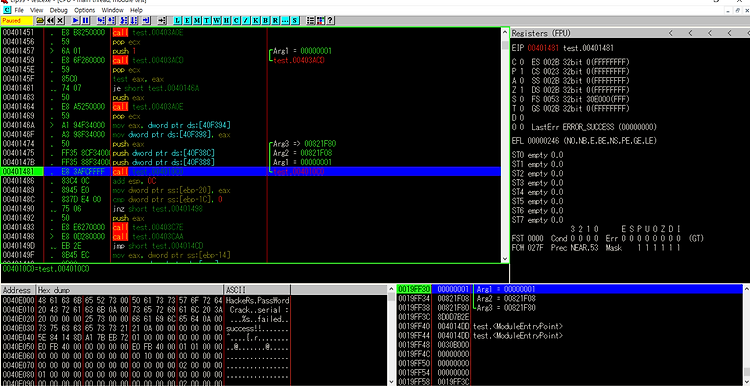Open the Memory map with M button
The width and height of the screenshot is (750, 386).
[x=197, y=21]
